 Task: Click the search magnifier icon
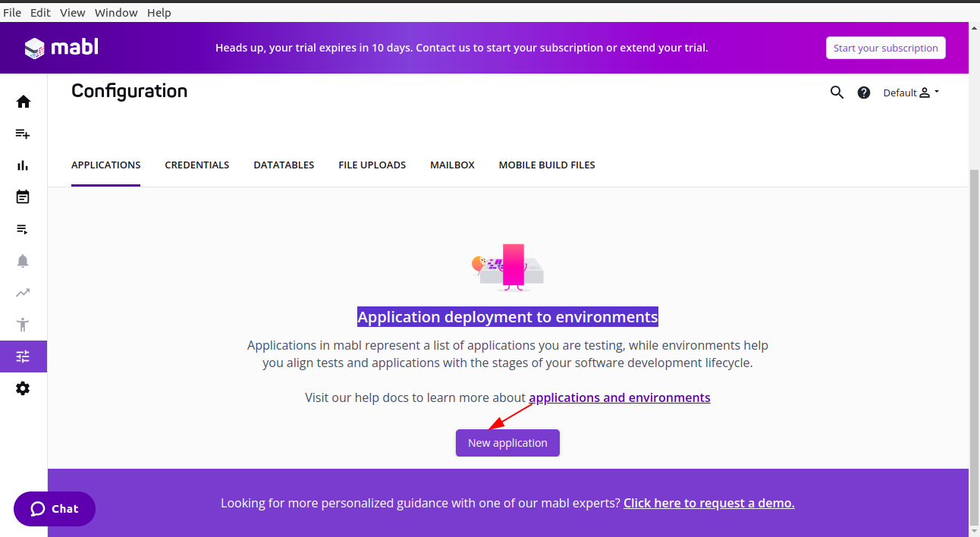click(837, 93)
